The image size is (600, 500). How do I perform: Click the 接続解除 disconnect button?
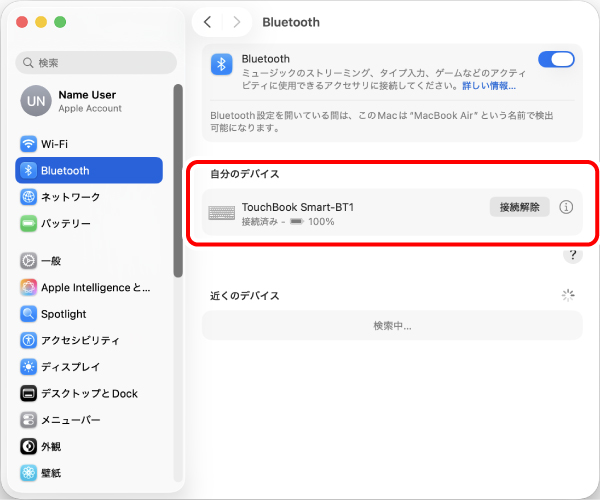pyautogui.click(x=519, y=207)
